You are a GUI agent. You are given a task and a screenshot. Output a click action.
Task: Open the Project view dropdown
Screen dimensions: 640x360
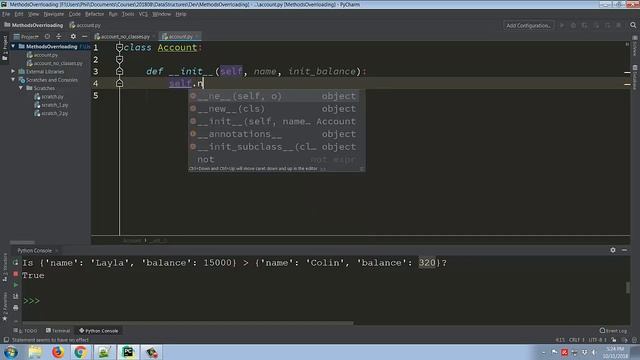tap(26, 37)
